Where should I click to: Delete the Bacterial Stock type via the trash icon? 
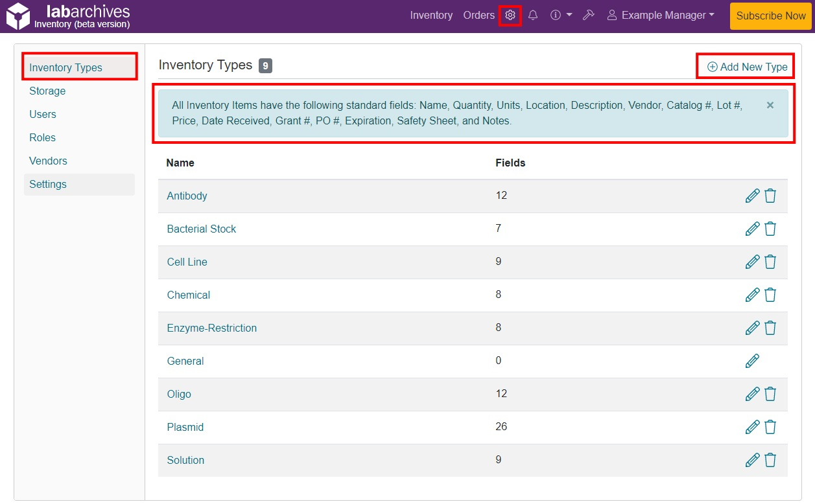pyautogui.click(x=770, y=228)
